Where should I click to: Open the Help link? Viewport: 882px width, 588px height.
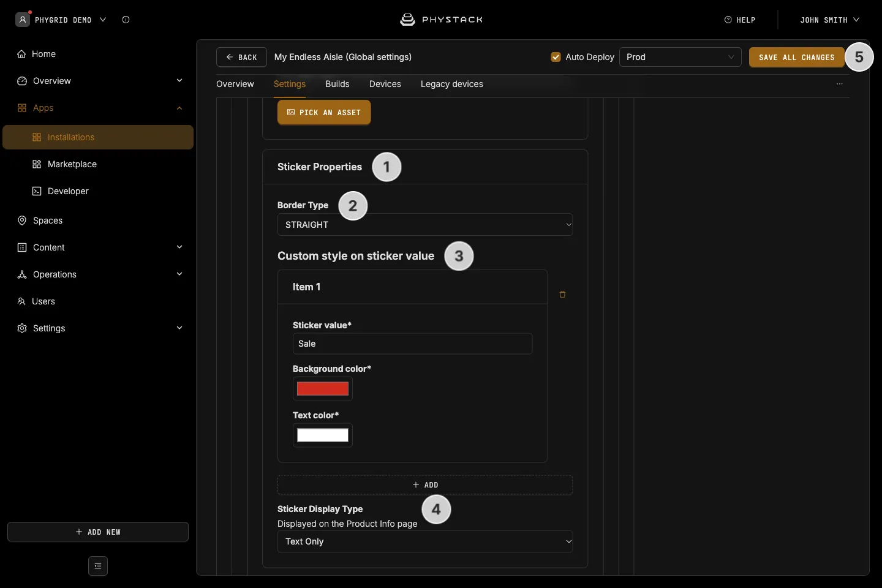(740, 20)
